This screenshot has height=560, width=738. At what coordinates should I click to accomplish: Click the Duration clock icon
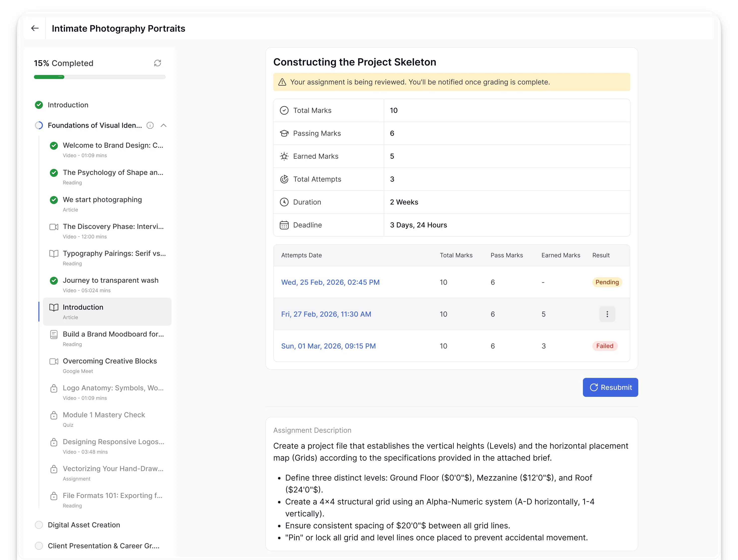click(284, 202)
